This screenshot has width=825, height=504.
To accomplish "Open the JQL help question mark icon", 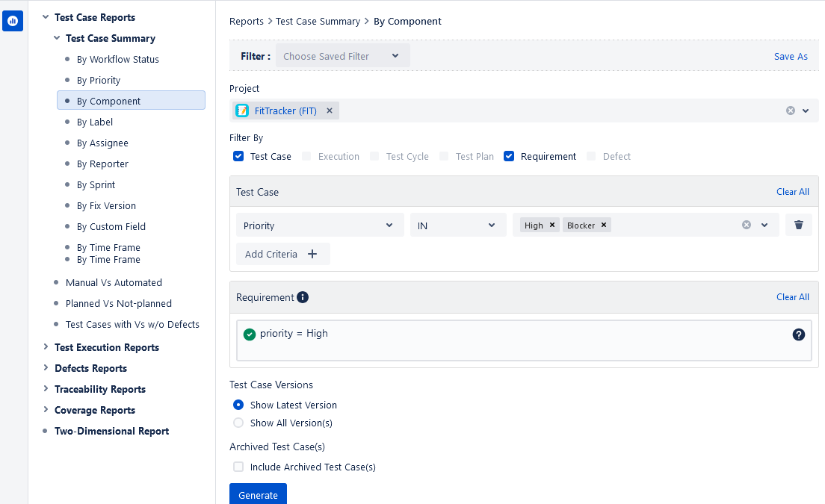I will 798,335.
